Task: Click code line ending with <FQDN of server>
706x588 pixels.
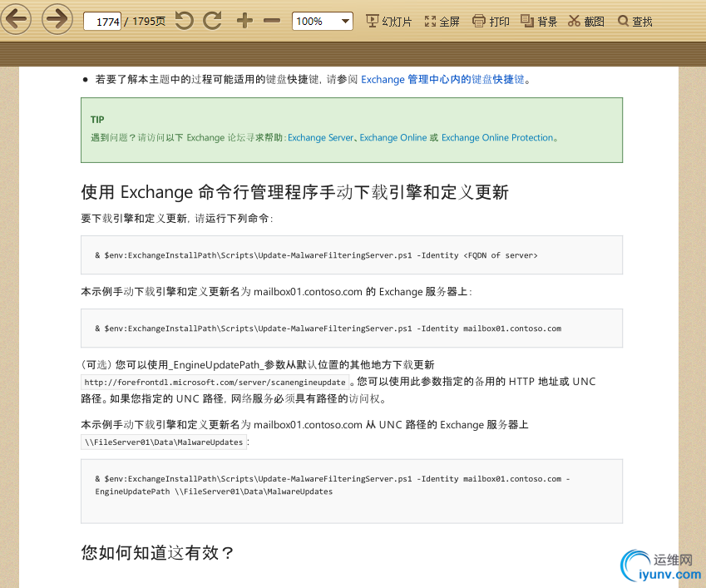Action: tap(316, 255)
